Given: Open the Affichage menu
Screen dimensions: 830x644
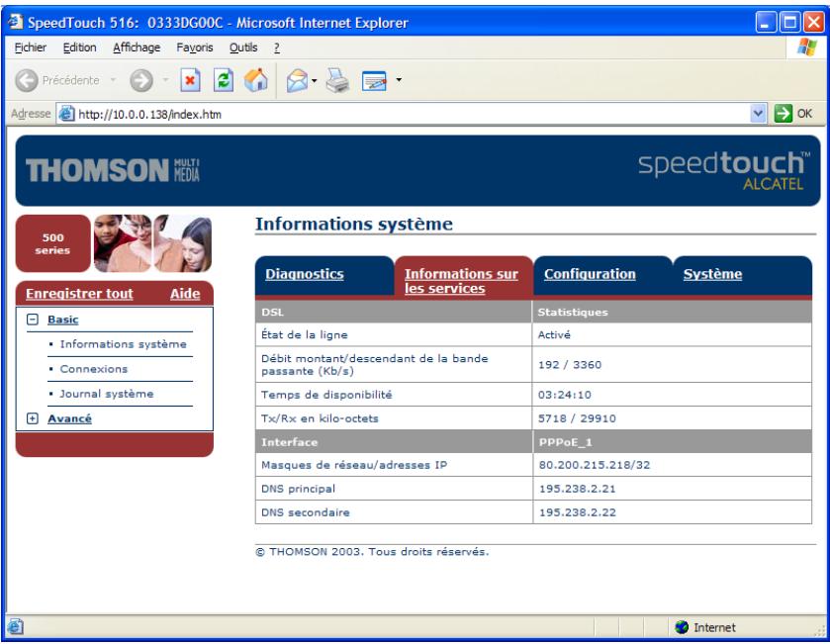Looking at the screenshot, I should (x=137, y=47).
